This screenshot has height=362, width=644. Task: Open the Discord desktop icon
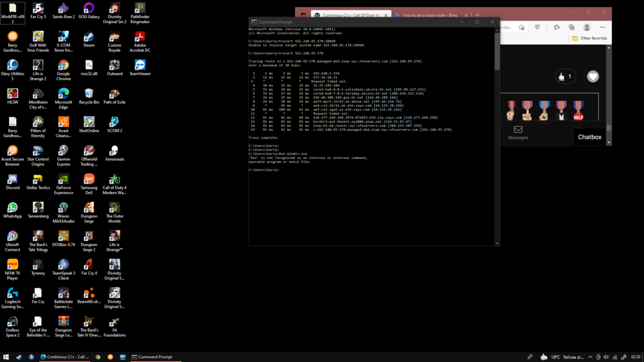click(12, 180)
